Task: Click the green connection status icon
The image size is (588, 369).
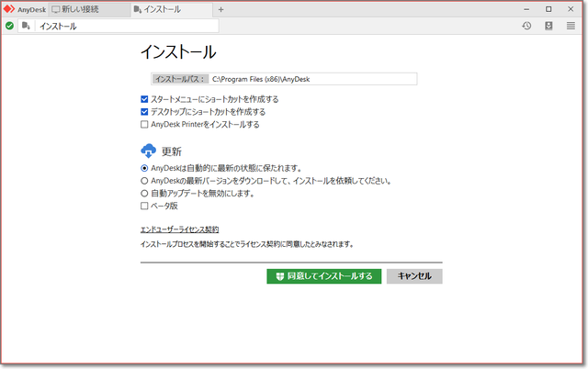Action: [9, 27]
